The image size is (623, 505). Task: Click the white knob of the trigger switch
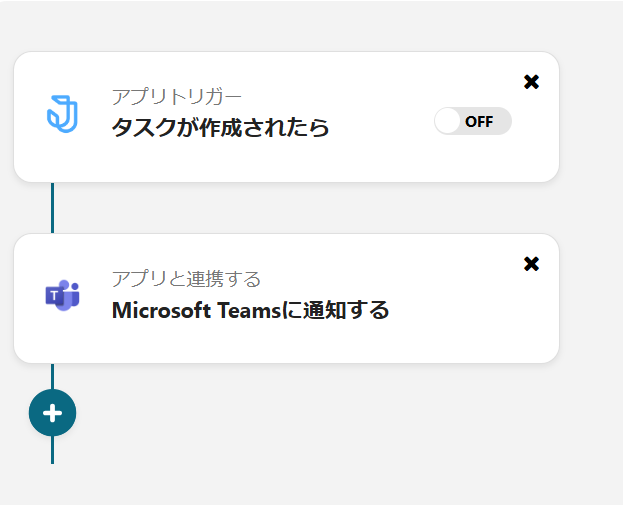[448, 121]
